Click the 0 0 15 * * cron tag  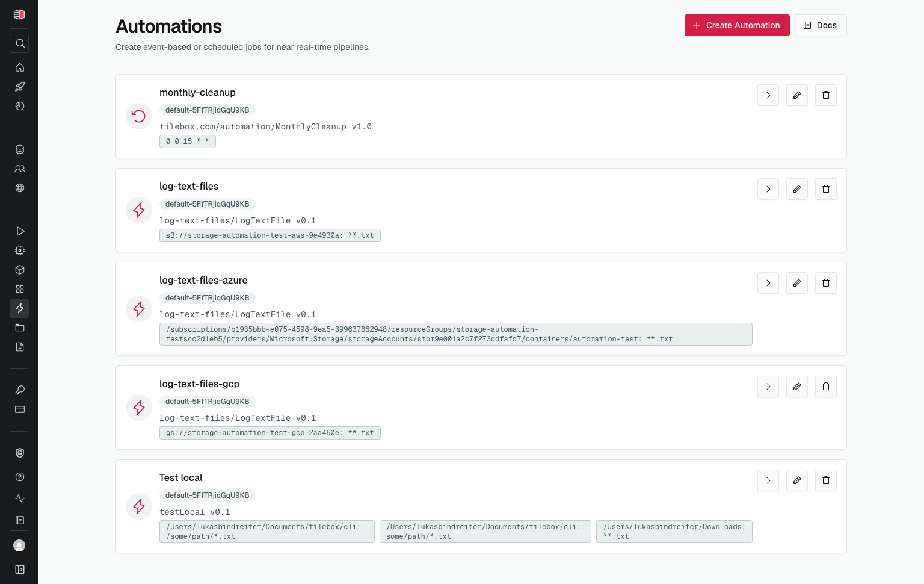click(x=188, y=141)
